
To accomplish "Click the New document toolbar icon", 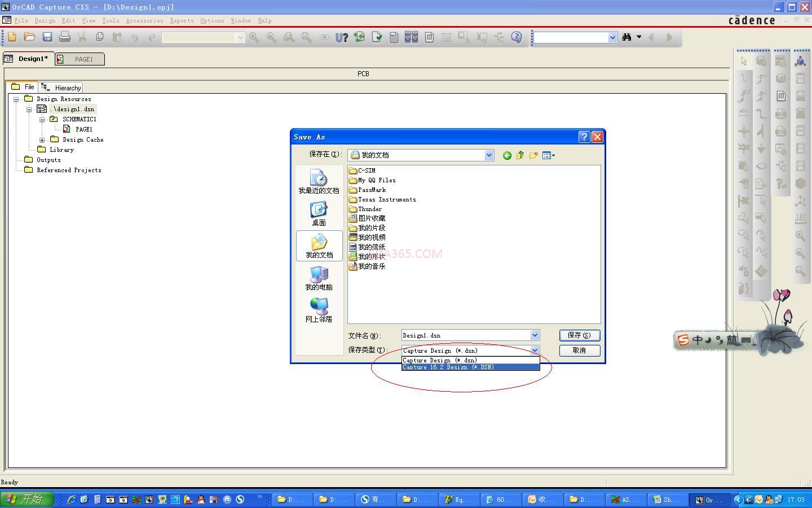I will [12, 37].
